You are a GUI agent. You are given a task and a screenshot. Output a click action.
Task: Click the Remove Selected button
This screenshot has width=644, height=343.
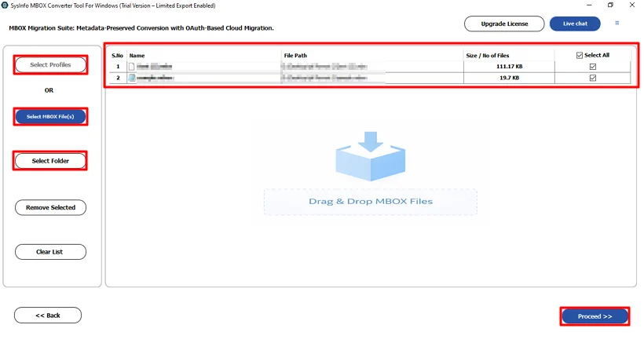coord(50,207)
